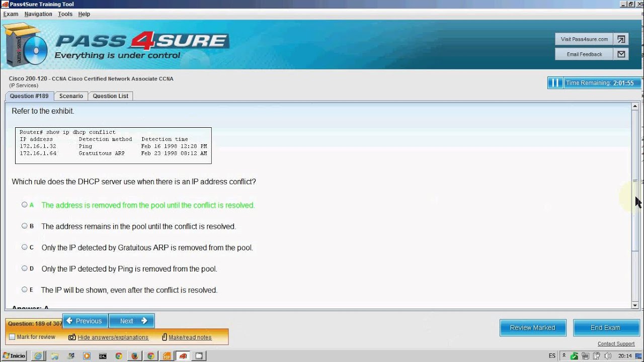Click the ES language indicator

(x=552, y=356)
